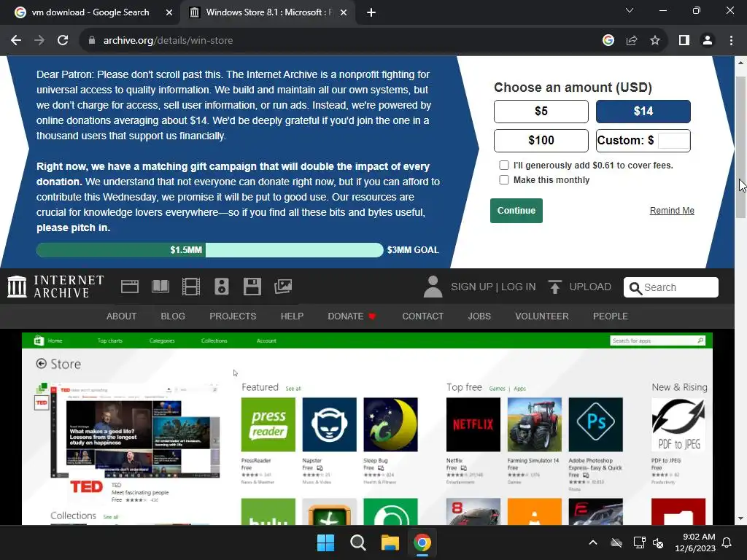Click the share page icon

pos(632,41)
